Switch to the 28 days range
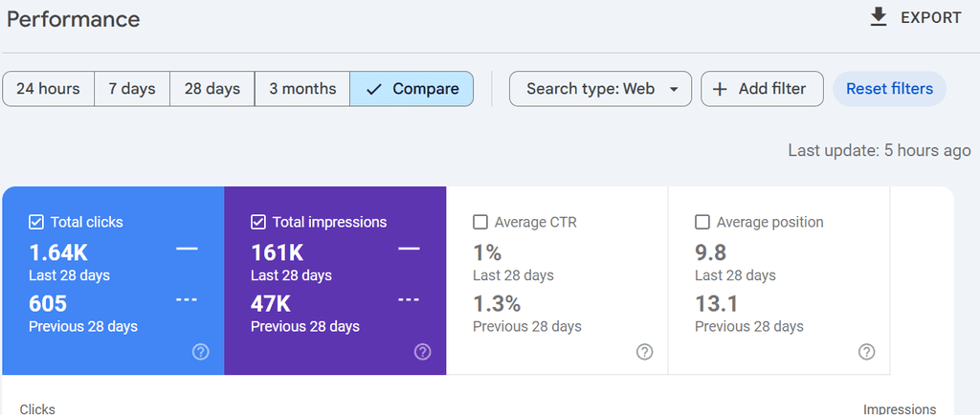 pyautogui.click(x=212, y=89)
